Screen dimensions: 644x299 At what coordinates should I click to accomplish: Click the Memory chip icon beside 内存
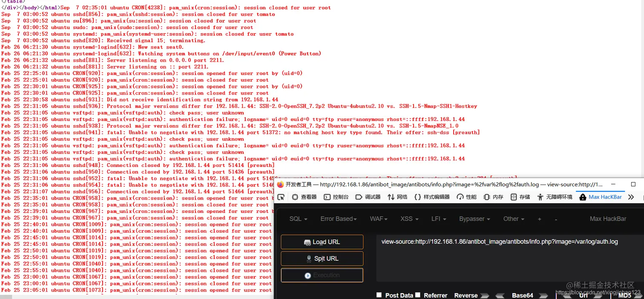pyautogui.click(x=487, y=197)
